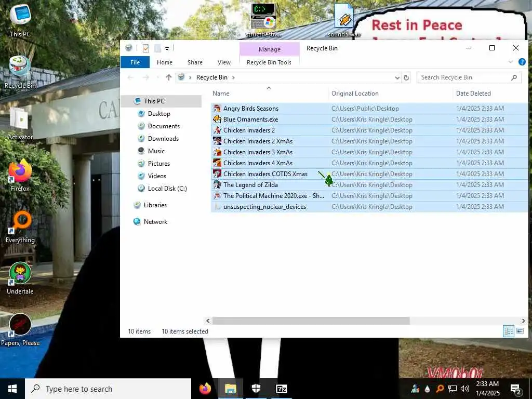Open the Share ribbon tab
This screenshot has width=532, height=399.
click(195, 62)
